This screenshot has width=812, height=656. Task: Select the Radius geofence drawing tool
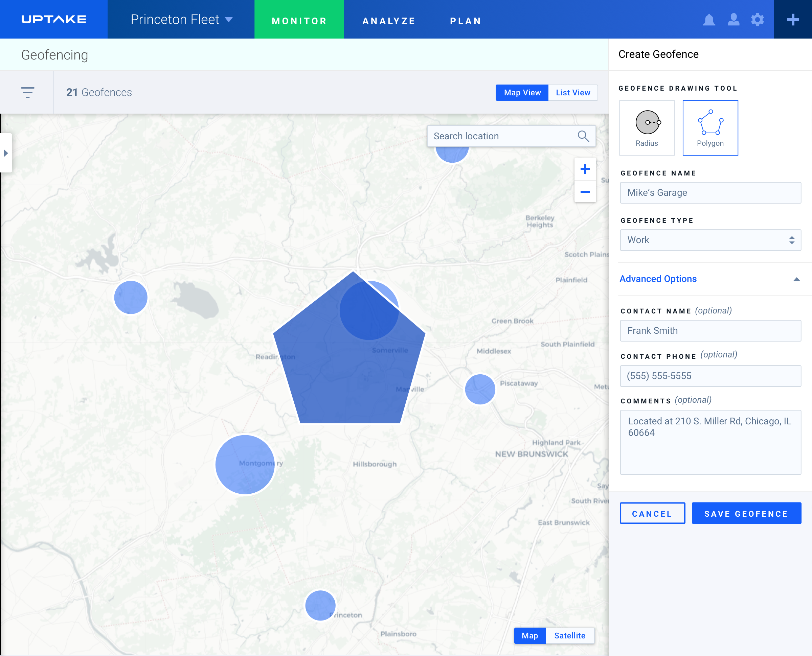click(x=647, y=128)
